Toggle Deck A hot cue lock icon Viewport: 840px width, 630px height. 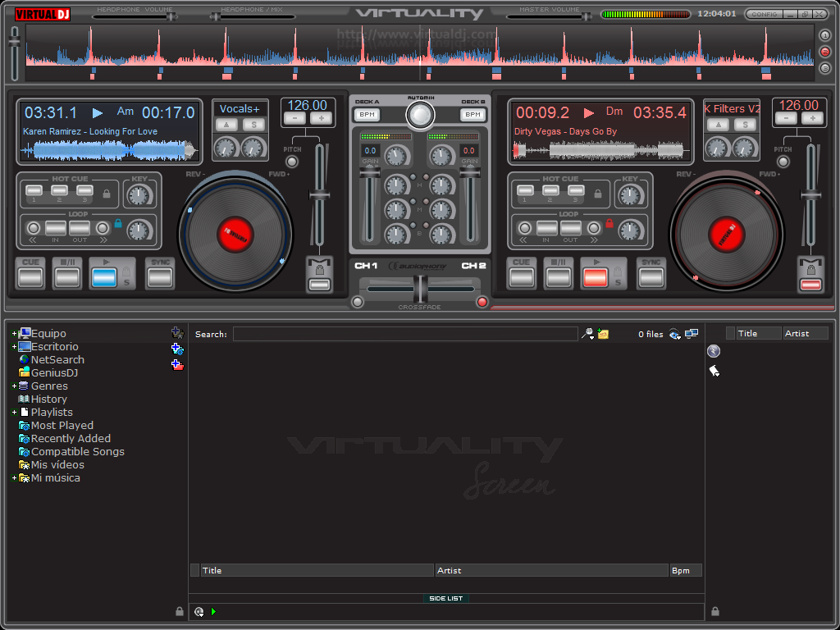click(107, 194)
